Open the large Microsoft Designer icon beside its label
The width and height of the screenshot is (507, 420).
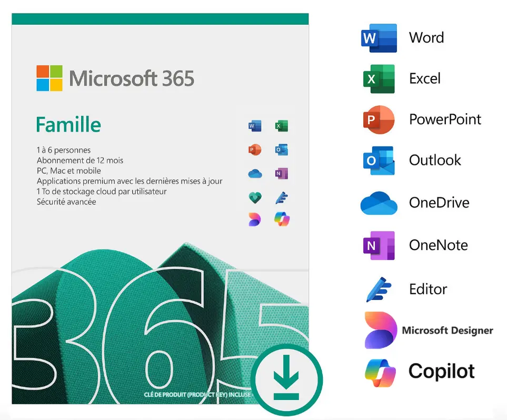point(381,330)
